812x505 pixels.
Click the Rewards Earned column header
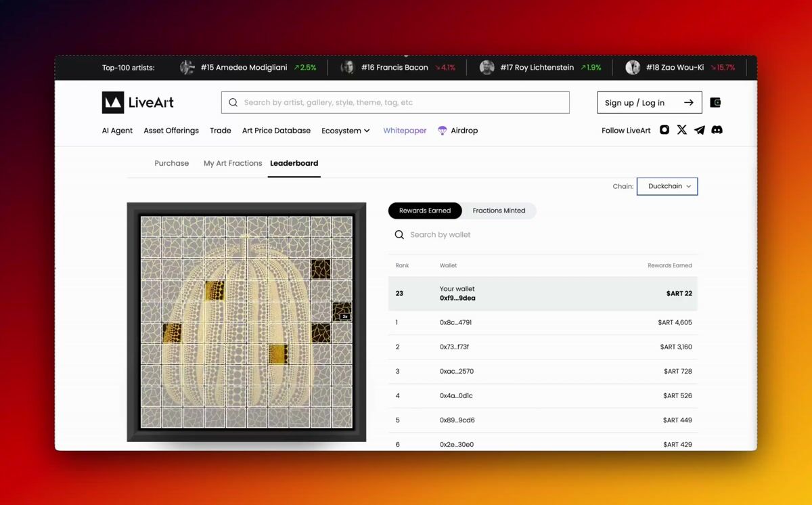click(x=670, y=265)
